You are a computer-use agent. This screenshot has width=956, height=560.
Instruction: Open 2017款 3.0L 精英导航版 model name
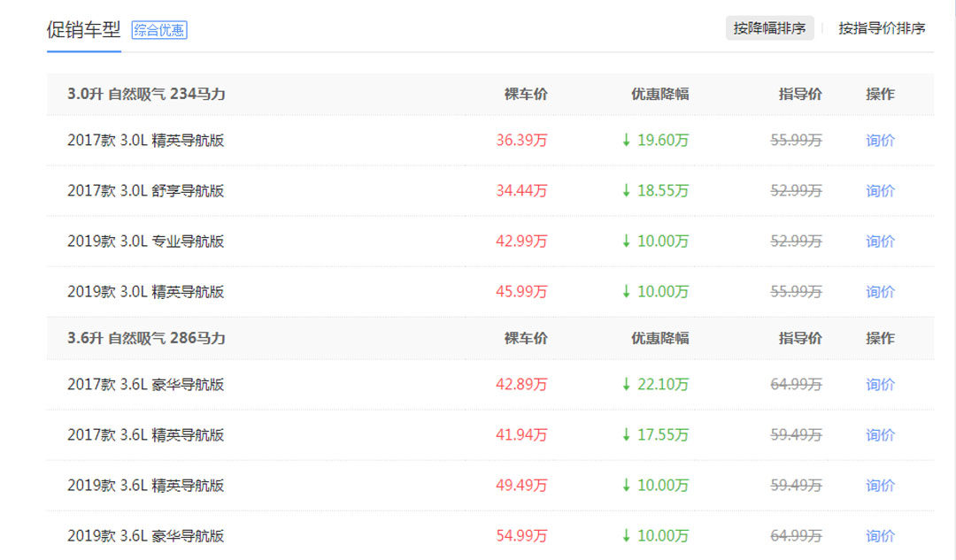point(145,141)
